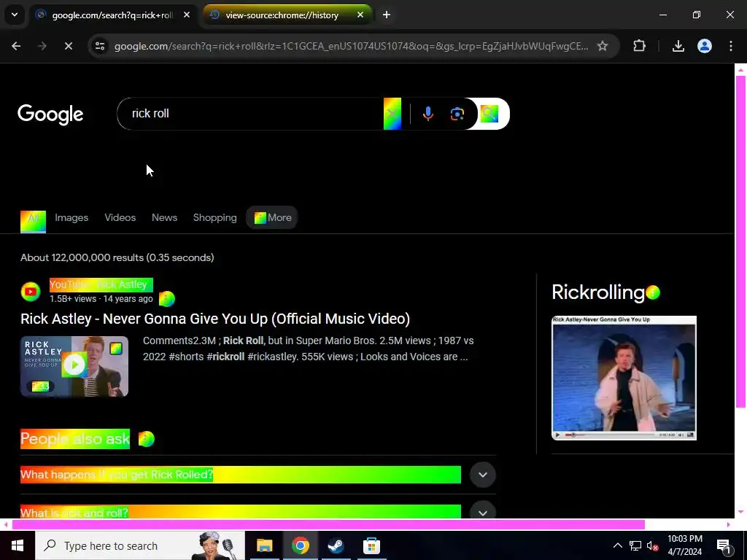Open result options icon beside 14 years ago
Viewport: 747px width, 560px height.
[167, 299]
